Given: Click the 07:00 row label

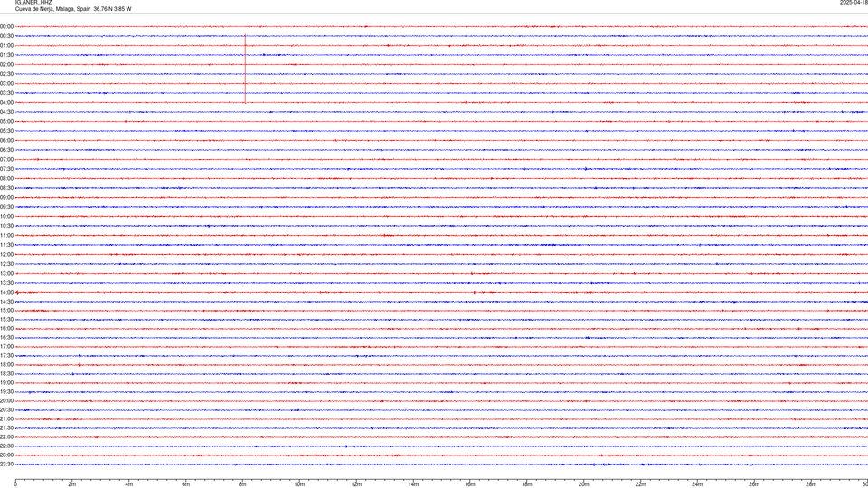Looking at the screenshot, I should (6, 159).
